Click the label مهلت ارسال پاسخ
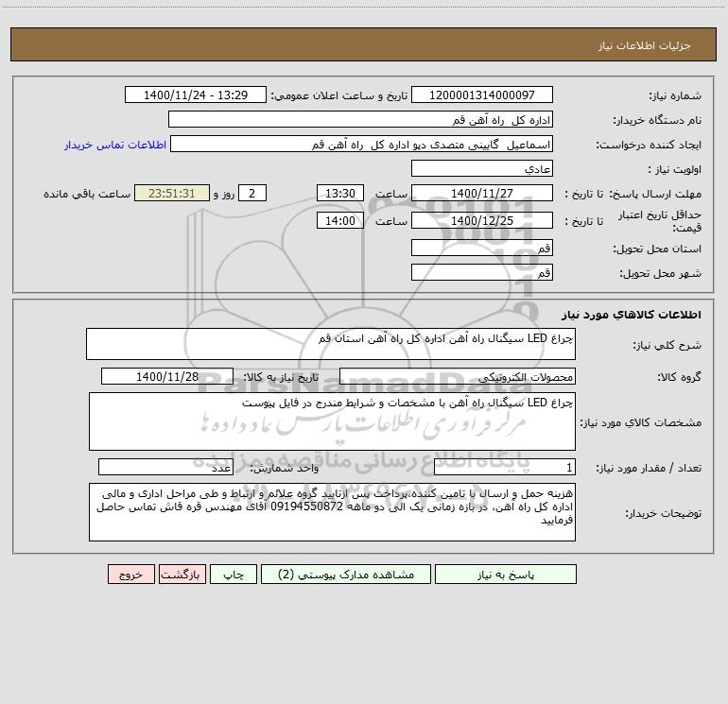Viewport: 728px width, 704px height. click(x=655, y=194)
